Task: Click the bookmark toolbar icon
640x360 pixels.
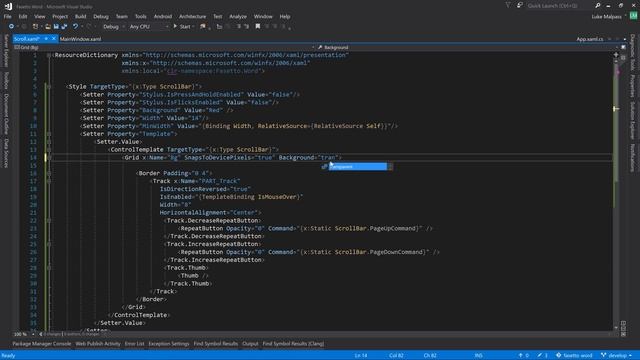Action: tap(258, 27)
